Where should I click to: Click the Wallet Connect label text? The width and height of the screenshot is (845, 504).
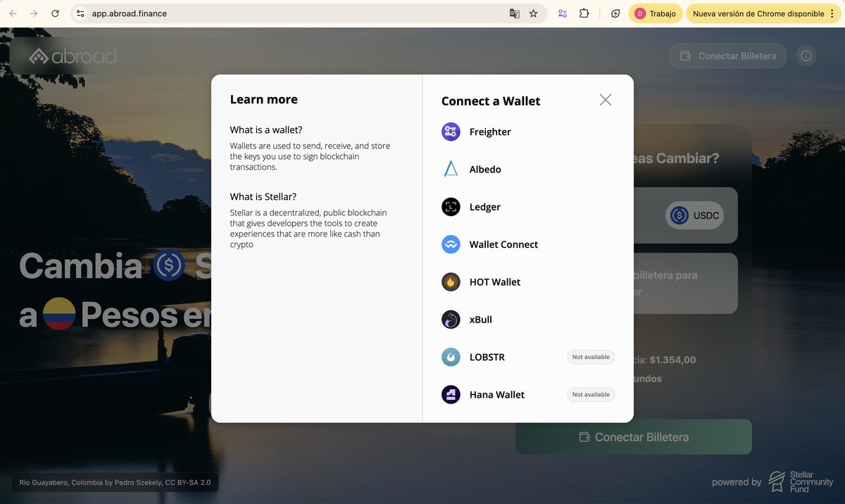pos(503,244)
